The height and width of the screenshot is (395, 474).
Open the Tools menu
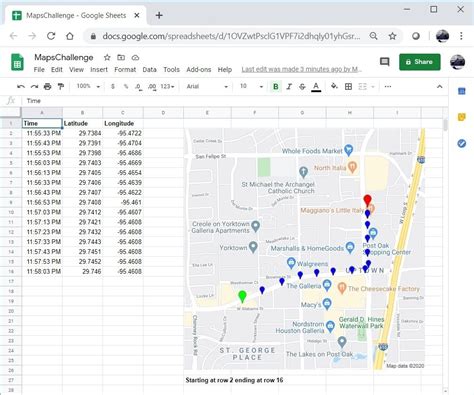(x=171, y=70)
